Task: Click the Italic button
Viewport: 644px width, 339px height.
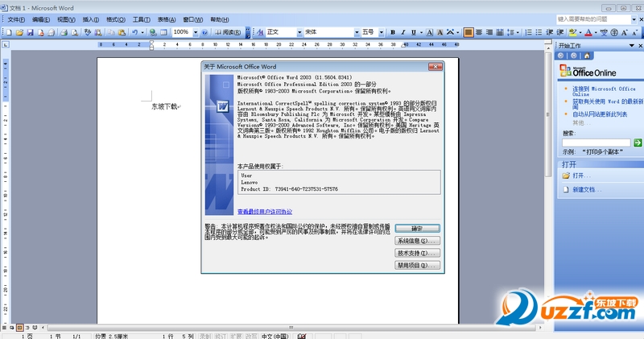Action: [x=403, y=32]
